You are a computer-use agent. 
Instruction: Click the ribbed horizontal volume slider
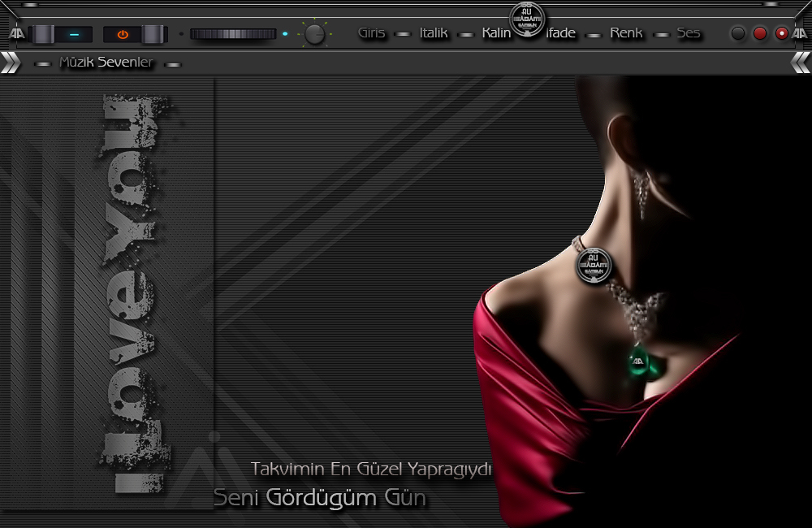click(233, 34)
